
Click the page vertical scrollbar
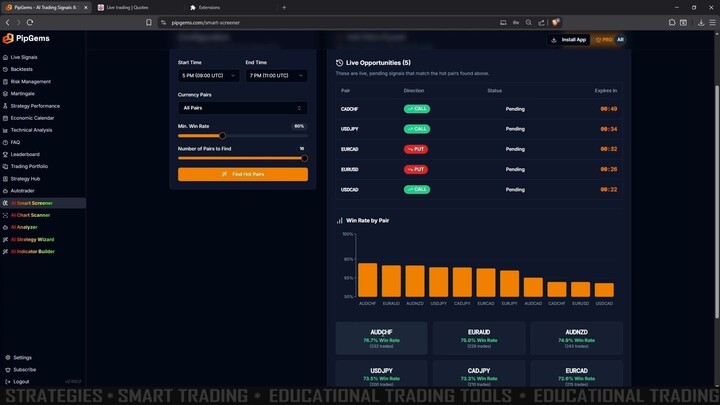click(717, 202)
